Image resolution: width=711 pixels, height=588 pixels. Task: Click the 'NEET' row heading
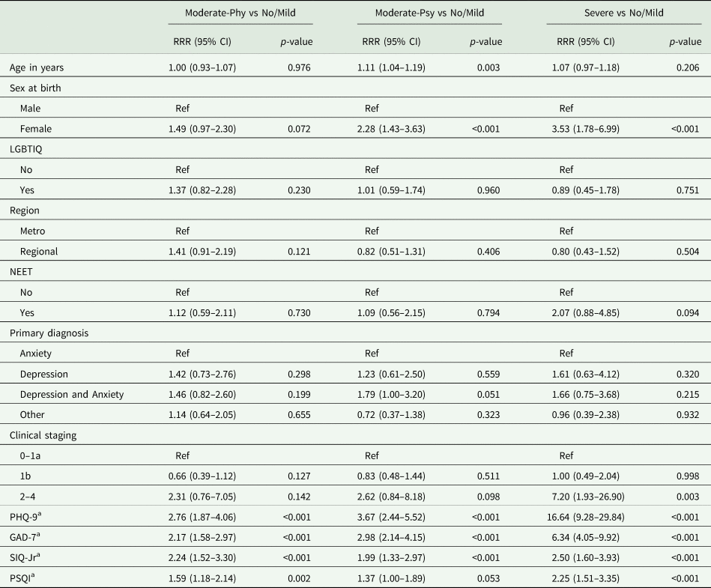[x=23, y=272]
